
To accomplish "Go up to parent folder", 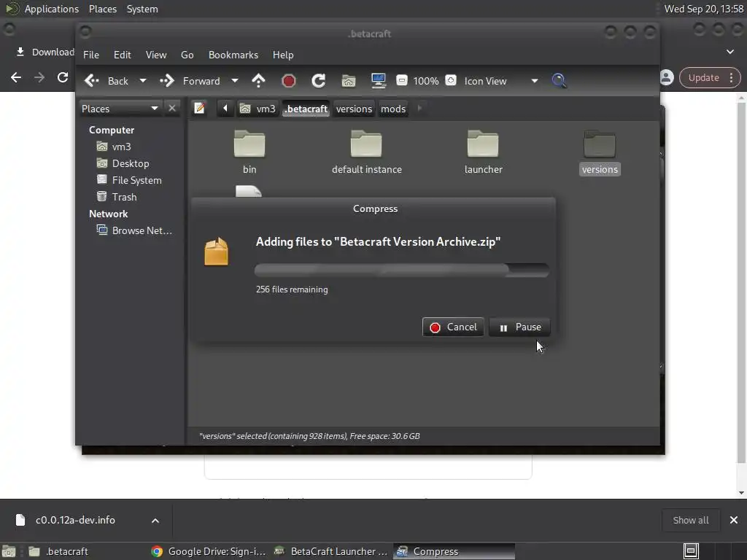I will pyautogui.click(x=258, y=81).
